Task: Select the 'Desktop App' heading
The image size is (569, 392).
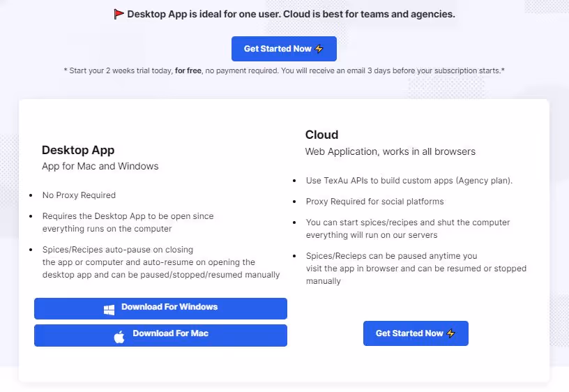Action: [x=78, y=150]
